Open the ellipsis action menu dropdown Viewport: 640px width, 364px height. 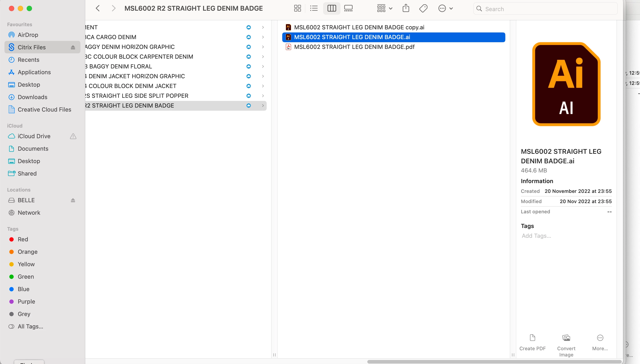point(446,8)
